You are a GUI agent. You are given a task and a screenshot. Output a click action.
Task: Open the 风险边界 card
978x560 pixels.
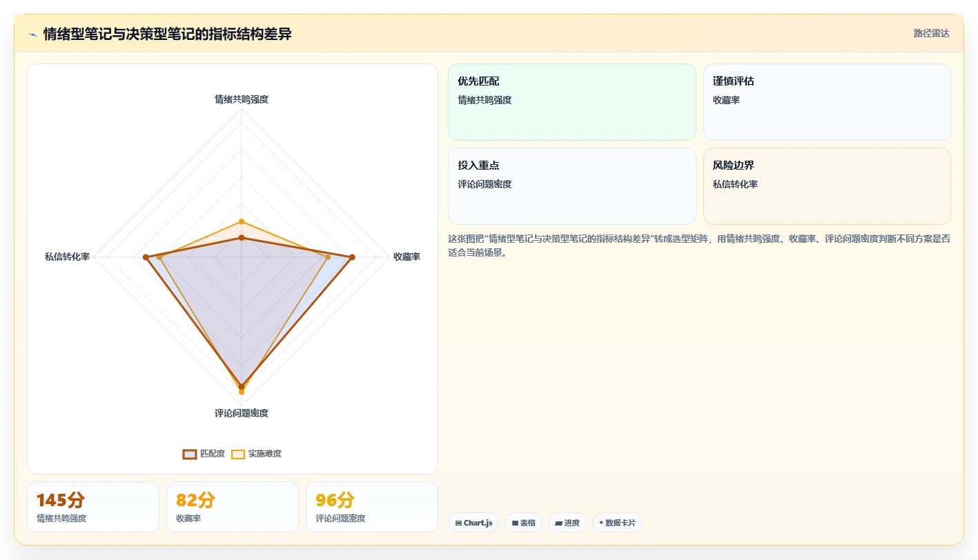coord(827,186)
